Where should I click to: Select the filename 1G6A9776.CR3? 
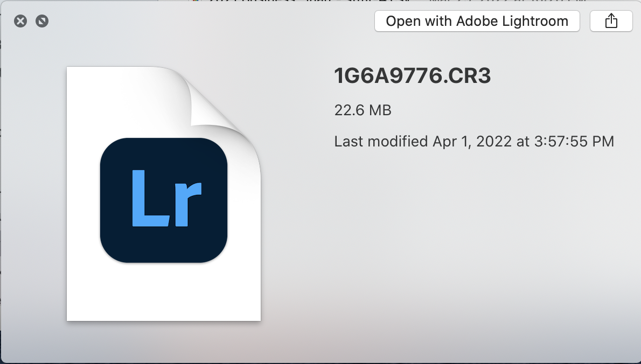coord(413,75)
